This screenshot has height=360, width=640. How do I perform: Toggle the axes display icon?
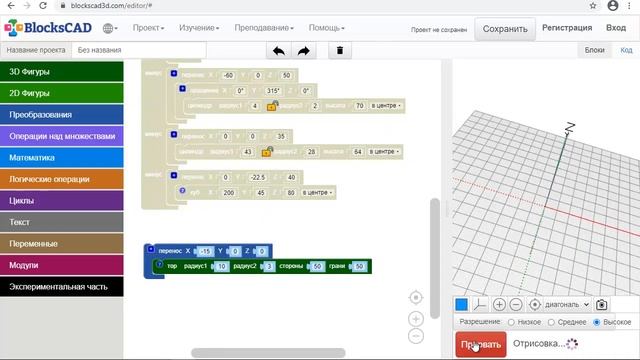[480, 304]
